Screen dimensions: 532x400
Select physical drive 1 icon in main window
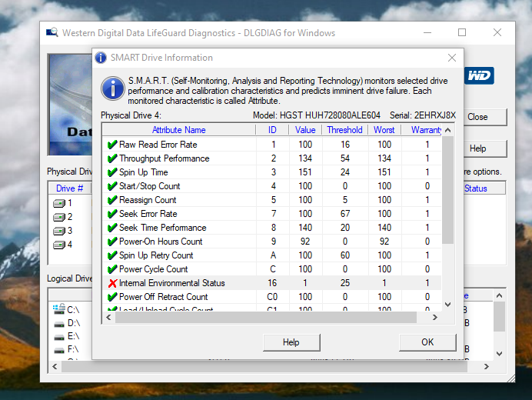(59, 203)
